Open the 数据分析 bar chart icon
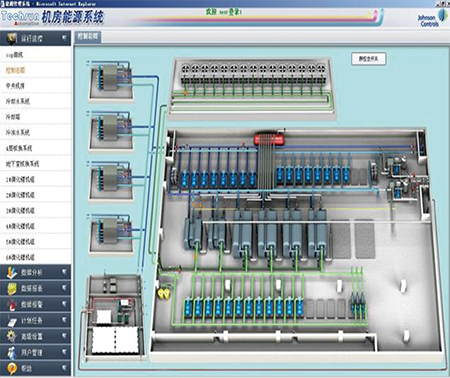This screenshot has height=378, width=450. click(12, 273)
